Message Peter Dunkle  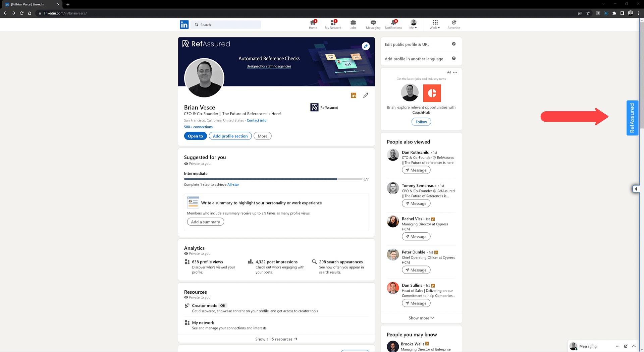pos(416,270)
